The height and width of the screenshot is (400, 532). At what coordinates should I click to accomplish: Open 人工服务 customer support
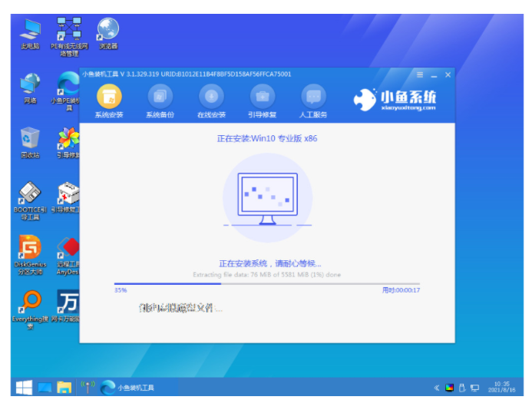(312, 97)
